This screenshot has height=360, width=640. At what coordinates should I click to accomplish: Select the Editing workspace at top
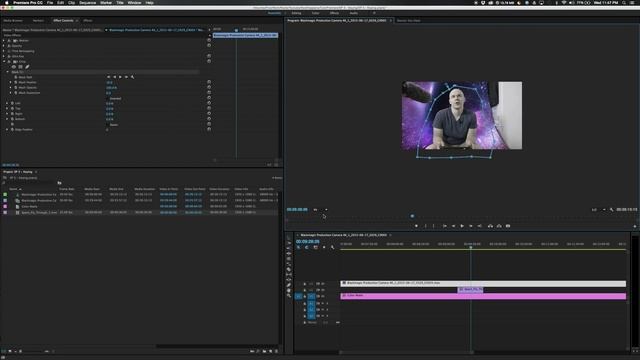point(296,13)
